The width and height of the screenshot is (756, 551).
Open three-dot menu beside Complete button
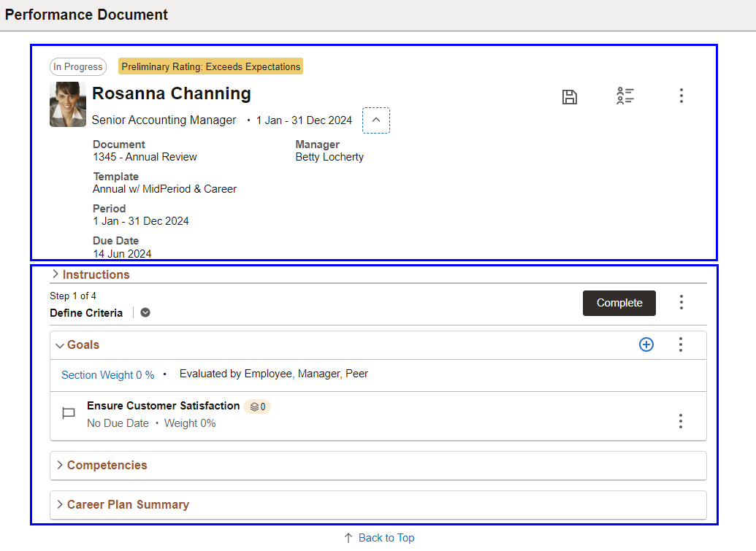pyautogui.click(x=681, y=302)
